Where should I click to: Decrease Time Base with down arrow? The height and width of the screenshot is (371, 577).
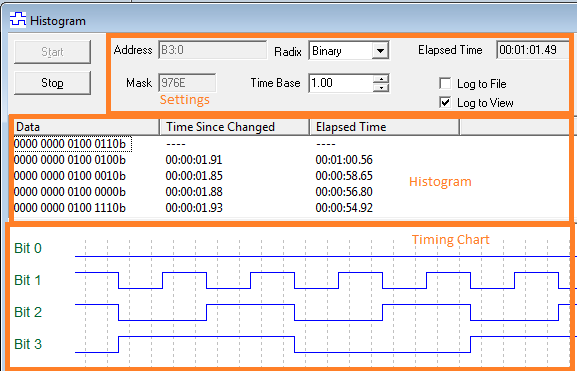[381, 88]
